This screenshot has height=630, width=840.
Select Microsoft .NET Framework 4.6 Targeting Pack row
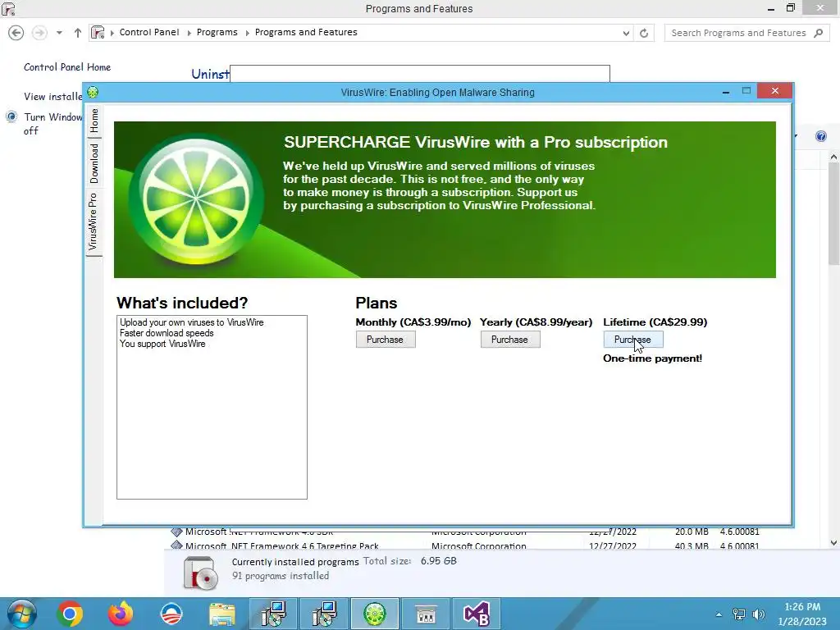click(465, 546)
